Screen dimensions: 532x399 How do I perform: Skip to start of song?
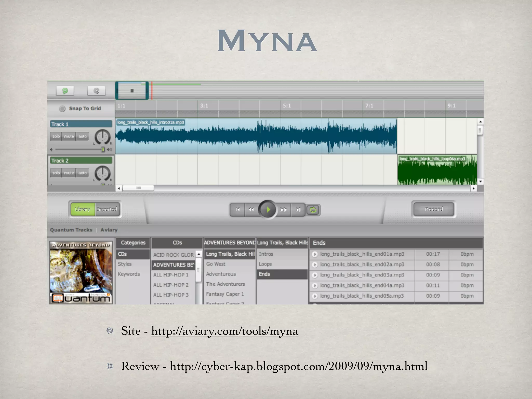click(237, 210)
